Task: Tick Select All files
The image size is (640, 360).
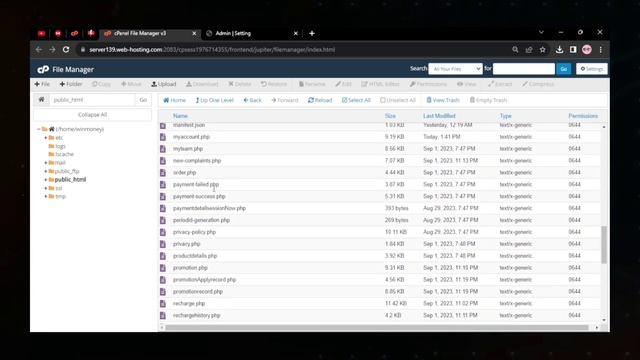Action: [x=356, y=100]
